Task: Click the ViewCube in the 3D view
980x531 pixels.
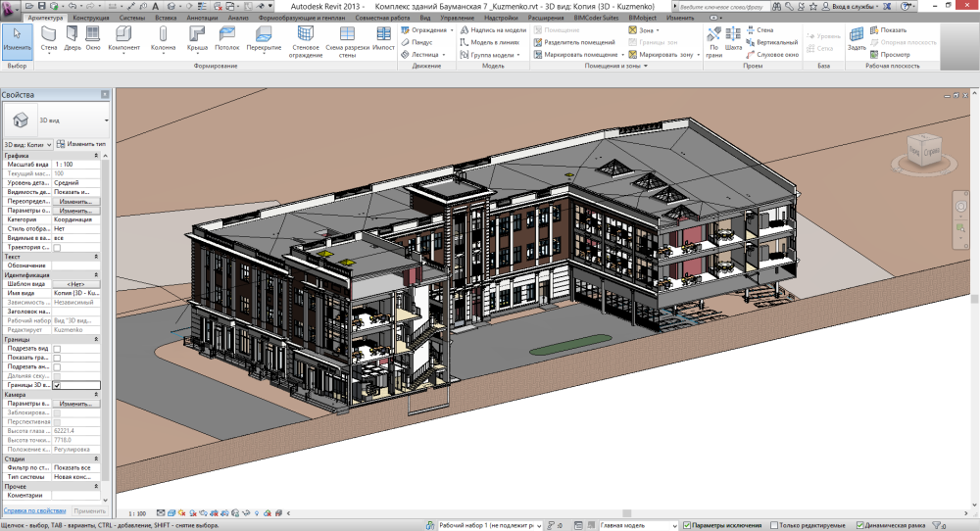Action: 923,149
